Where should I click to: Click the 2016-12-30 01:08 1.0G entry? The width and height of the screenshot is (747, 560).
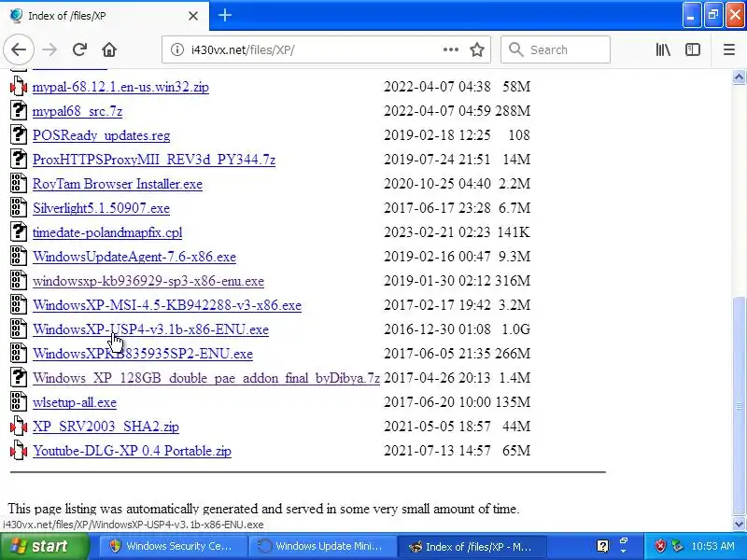coord(457,329)
